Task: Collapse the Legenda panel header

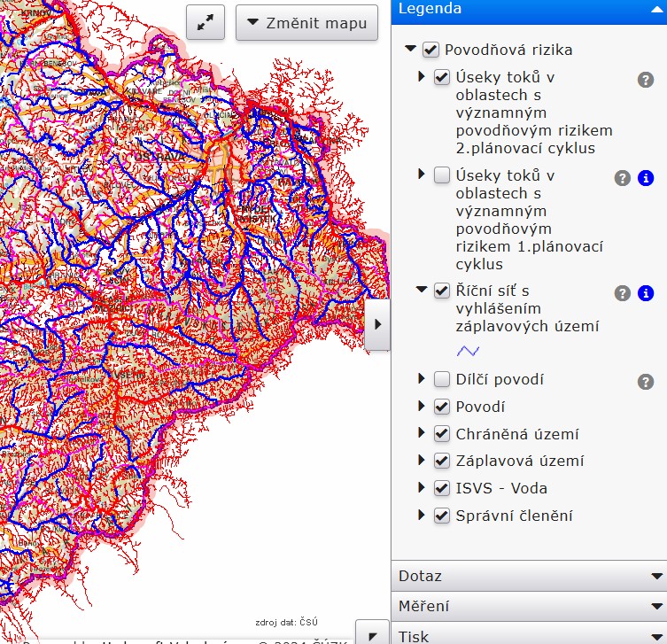Action: (x=656, y=9)
